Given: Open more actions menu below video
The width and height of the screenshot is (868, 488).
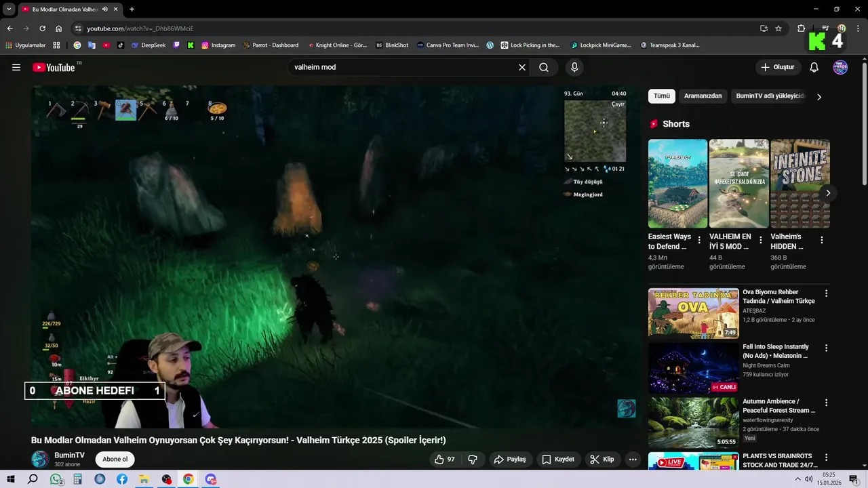Looking at the screenshot, I should click(633, 459).
